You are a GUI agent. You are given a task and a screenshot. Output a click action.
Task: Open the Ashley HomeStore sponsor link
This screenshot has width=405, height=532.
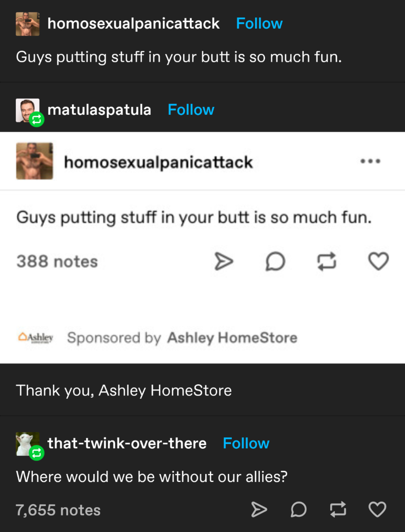[232, 338]
